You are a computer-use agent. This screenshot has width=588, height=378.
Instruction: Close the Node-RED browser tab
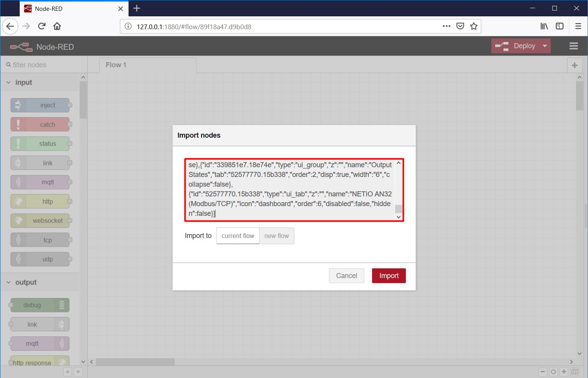pyautogui.click(x=120, y=9)
